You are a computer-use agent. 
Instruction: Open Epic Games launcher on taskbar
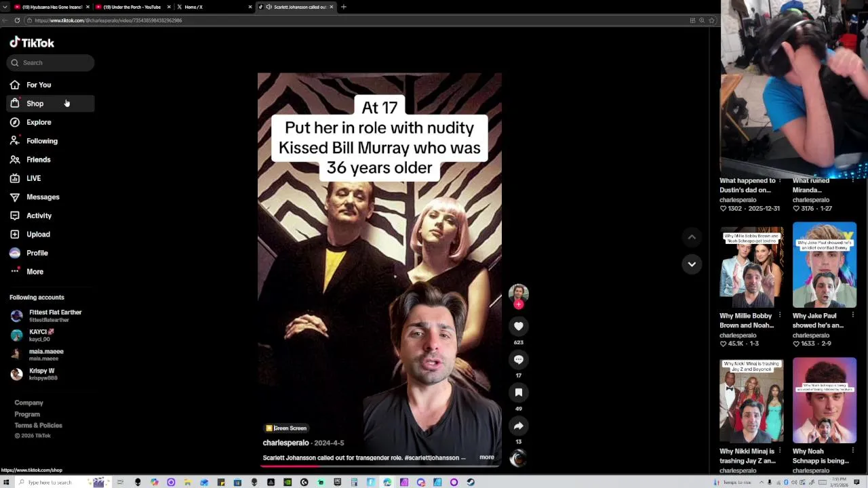tap(338, 482)
